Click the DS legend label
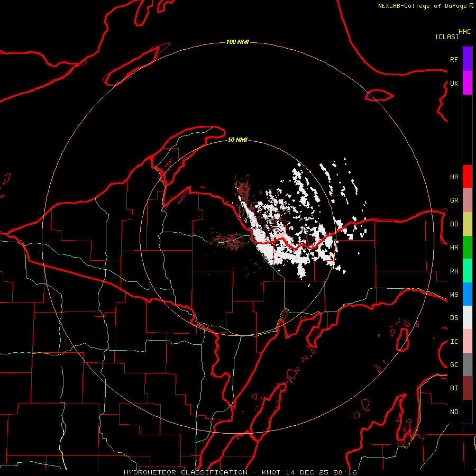The width and height of the screenshot is (476, 476). tap(454, 318)
